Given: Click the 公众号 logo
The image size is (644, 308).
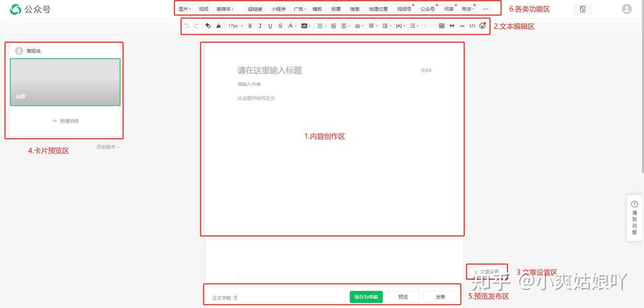Looking at the screenshot, I should [30, 9].
